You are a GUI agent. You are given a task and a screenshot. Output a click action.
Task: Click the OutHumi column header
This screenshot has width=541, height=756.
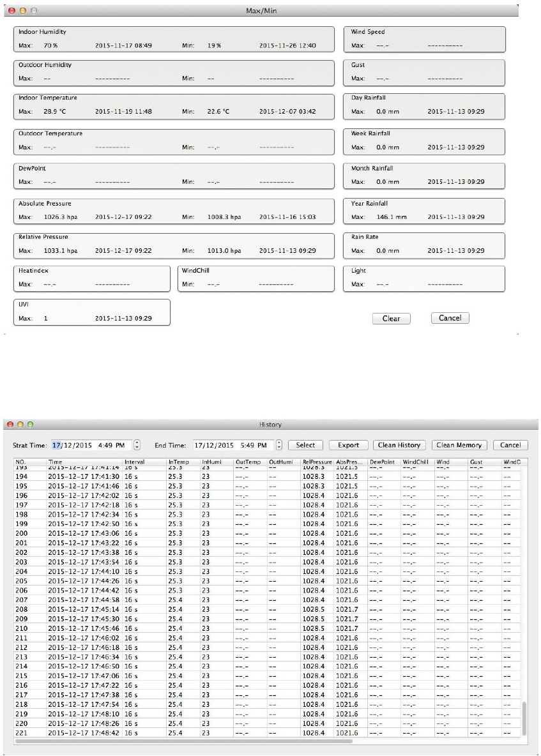click(x=284, y=462)
